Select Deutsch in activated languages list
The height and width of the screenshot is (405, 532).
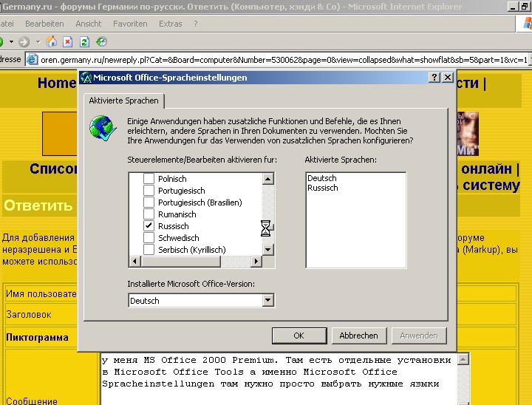coord(322,178)
